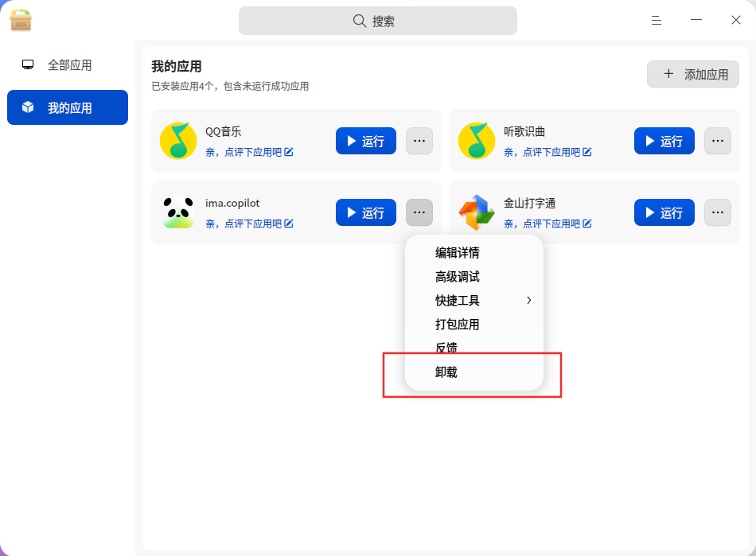Viewport: 756px width, 556px height.
Task: Click the 金山打字通 pinwheel icon
Action: pyautogui.click(x=477, y=212)
